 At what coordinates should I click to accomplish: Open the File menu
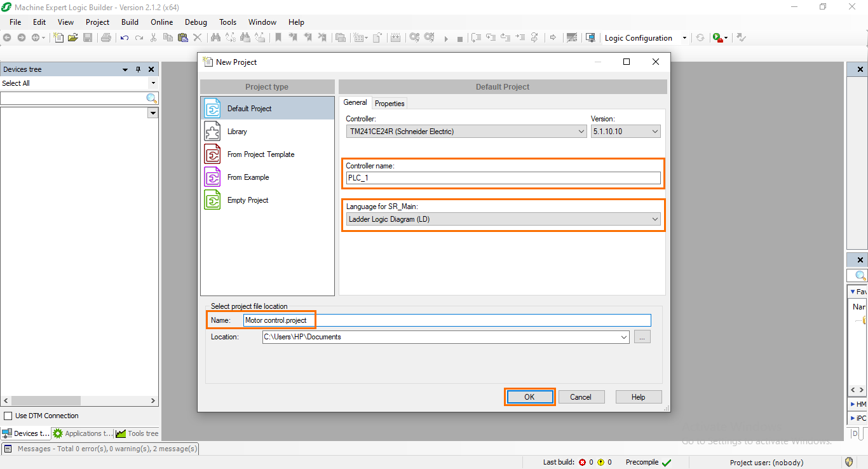pos(15,22)
